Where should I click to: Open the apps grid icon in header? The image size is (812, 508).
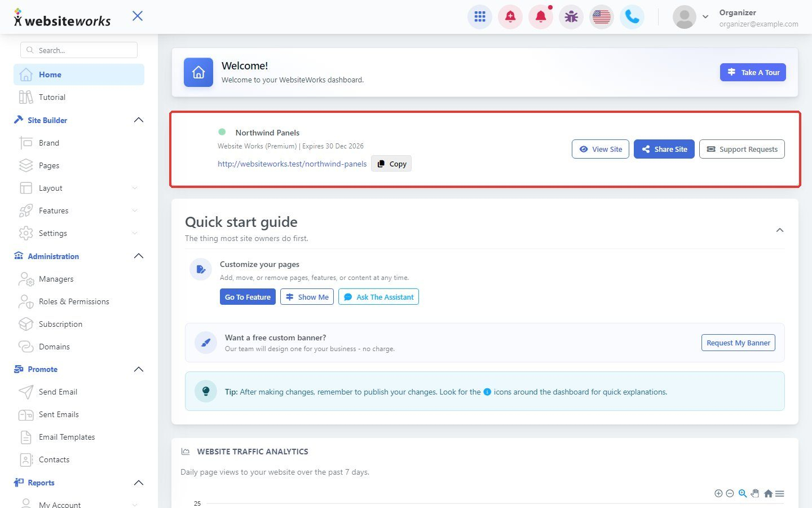(480, 17)
